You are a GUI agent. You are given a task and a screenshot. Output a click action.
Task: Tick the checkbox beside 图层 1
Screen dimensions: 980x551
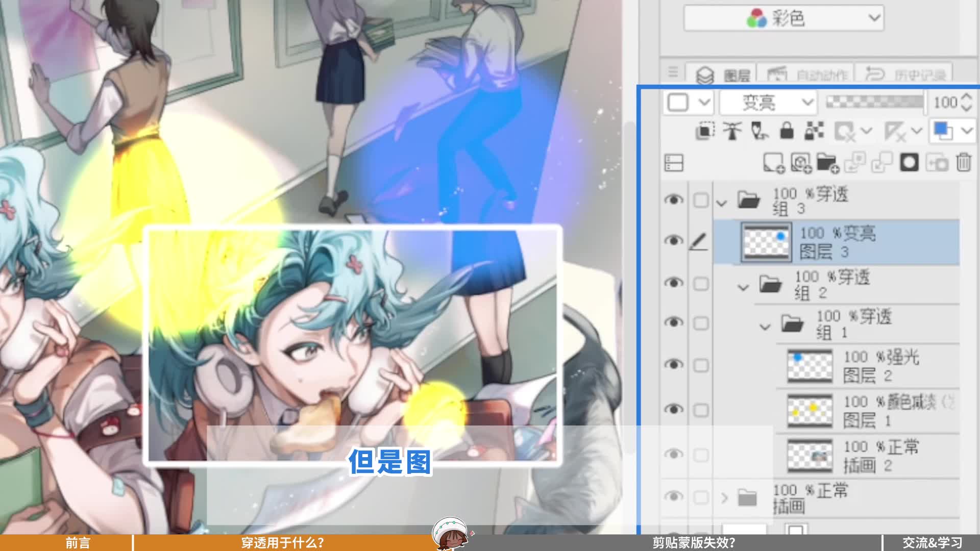(x=701, y=410)
